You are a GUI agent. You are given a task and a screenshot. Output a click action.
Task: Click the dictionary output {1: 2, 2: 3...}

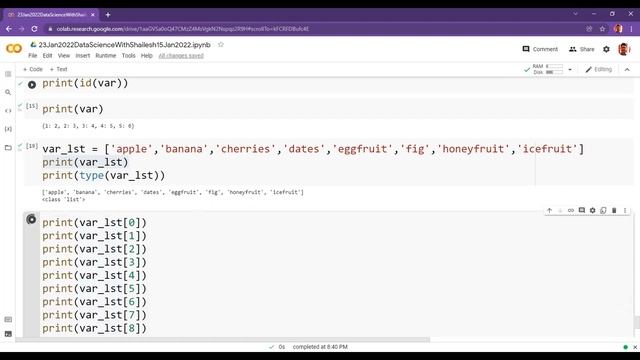[88, 126]
